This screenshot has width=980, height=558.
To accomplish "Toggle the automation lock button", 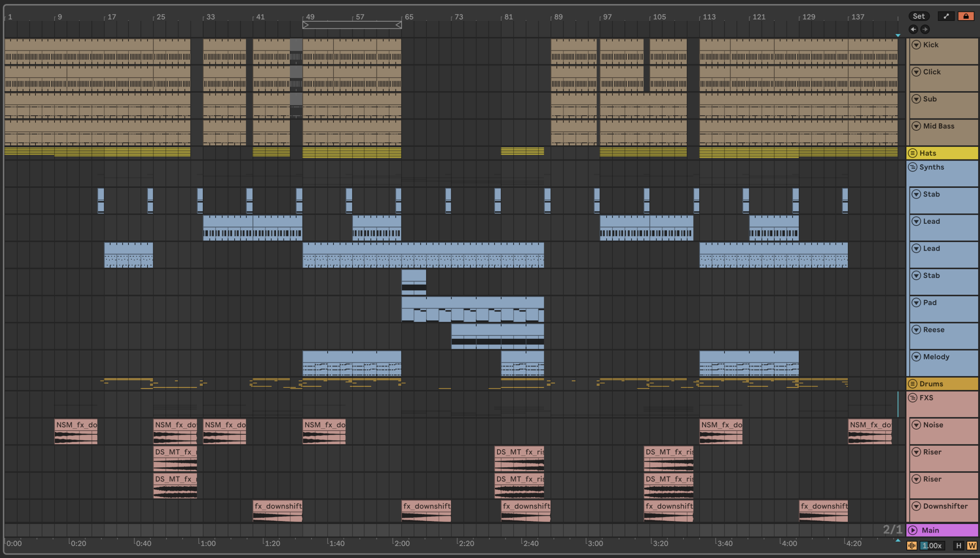I will coord(965,16).
